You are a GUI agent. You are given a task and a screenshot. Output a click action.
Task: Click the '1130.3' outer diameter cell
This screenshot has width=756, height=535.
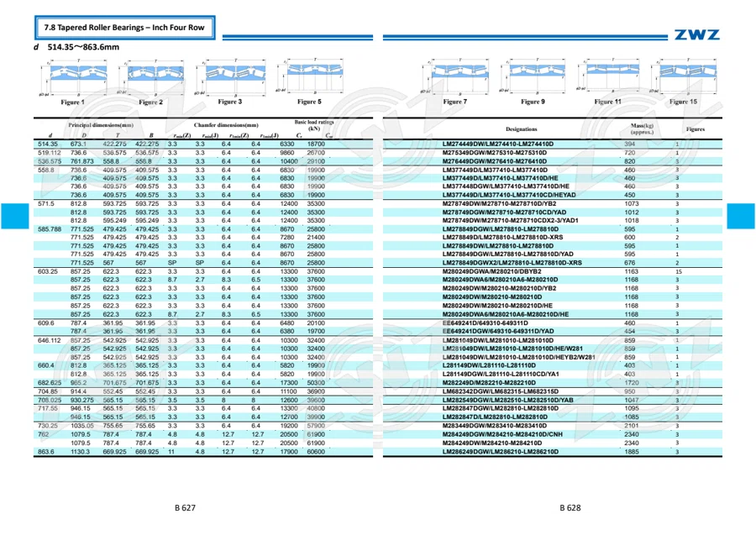[80, 452]
